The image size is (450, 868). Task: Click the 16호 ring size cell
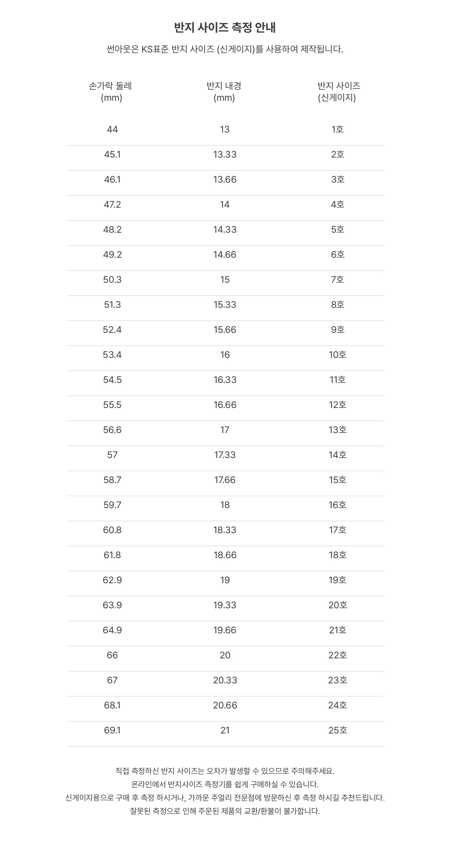click(x=337, y=505)
